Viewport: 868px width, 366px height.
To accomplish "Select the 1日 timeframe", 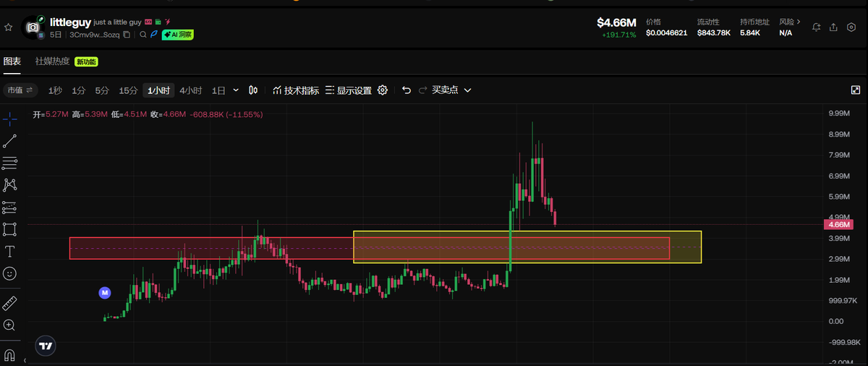I will (218, 90).
